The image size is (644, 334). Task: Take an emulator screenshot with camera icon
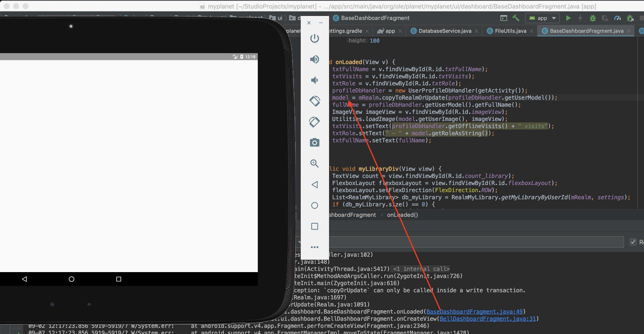314,143
